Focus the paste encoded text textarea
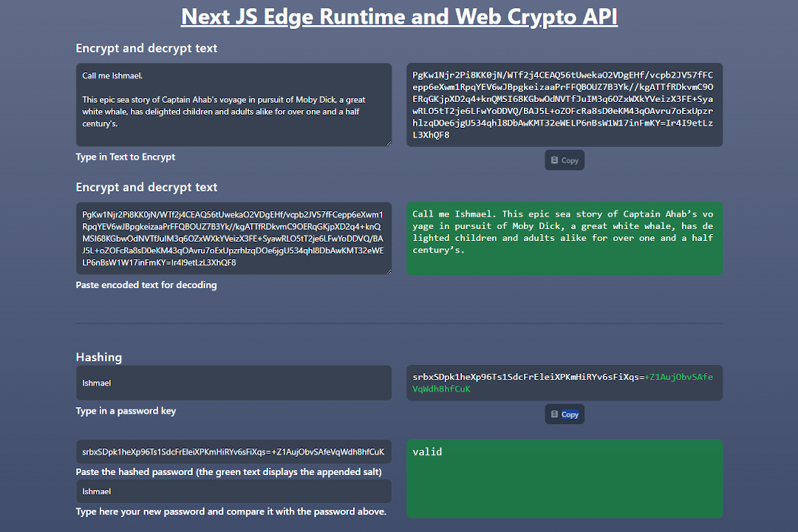This screenshot has height=532, width=798. coord(233,238)
